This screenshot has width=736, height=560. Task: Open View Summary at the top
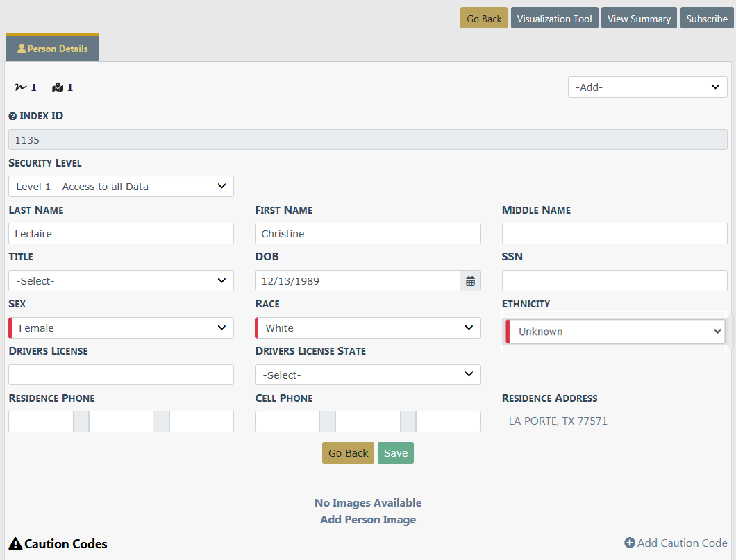pos(639,19)
